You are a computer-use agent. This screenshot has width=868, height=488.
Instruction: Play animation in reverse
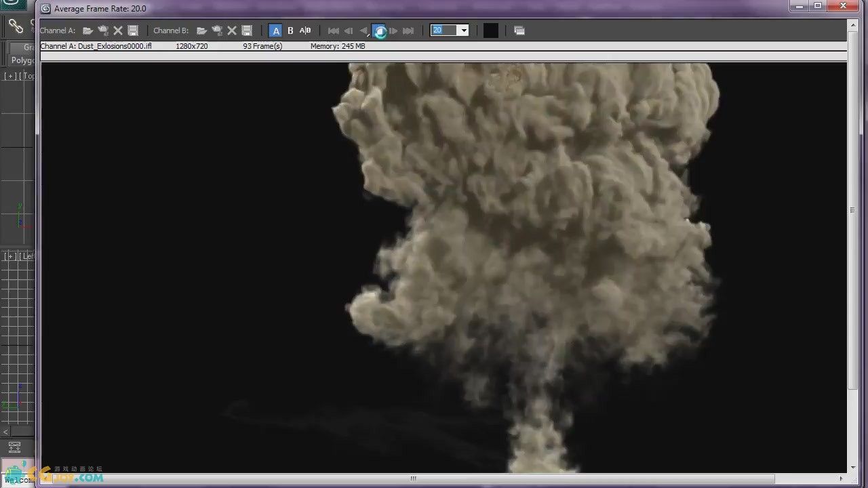click(x=363, y=30)
